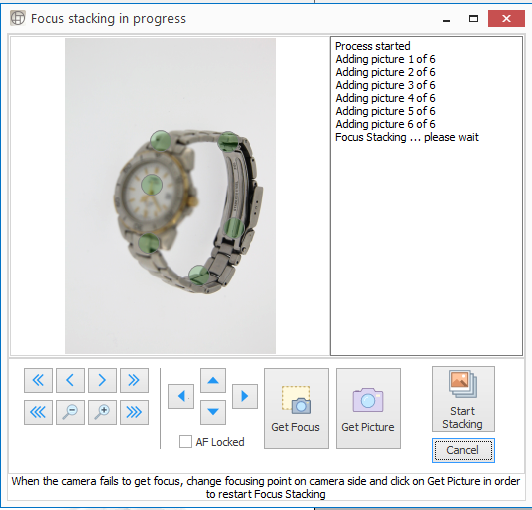532x510 pixels.
Task: Move focus area down with the down arrow
Action: point(213,412)
